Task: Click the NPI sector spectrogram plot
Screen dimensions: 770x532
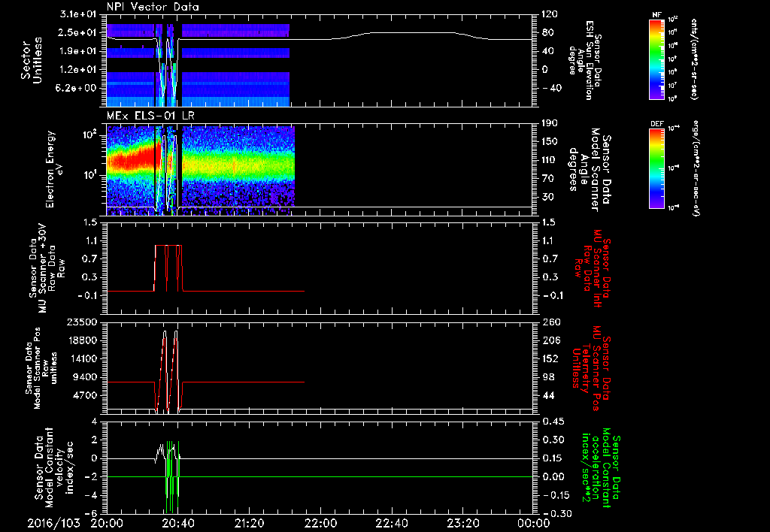Action: click(x=198, y=65)
